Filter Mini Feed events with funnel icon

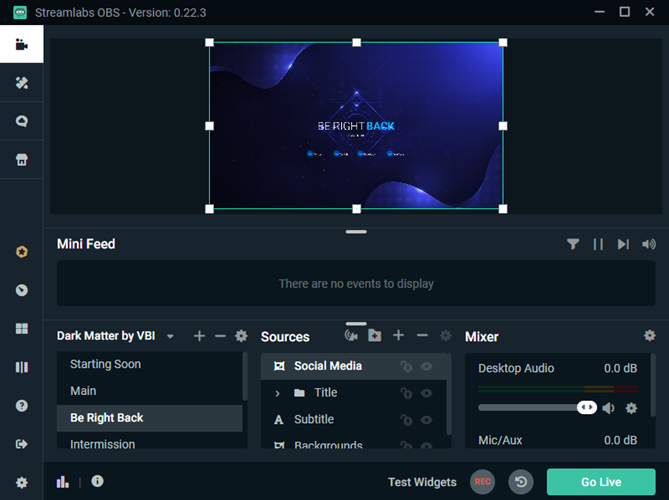click(573, 244)
